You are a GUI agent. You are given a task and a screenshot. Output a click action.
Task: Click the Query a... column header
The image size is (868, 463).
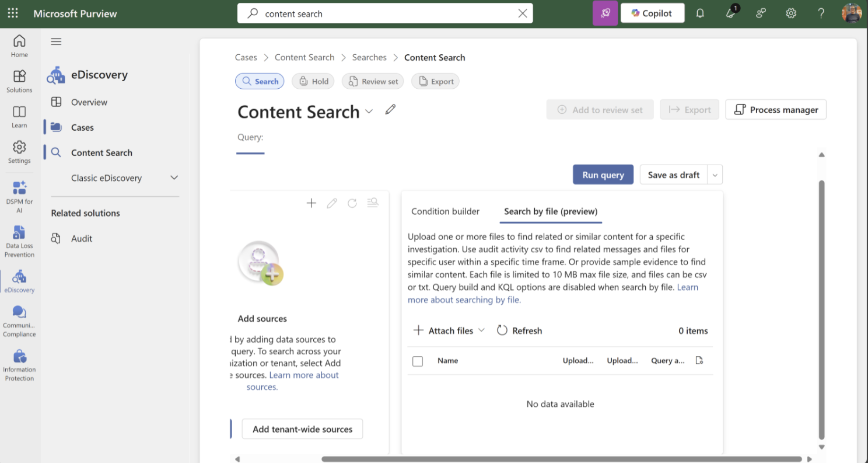668,360
